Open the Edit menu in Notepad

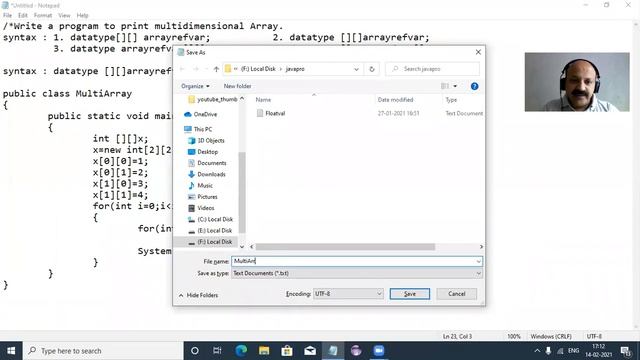click(23, 16)
